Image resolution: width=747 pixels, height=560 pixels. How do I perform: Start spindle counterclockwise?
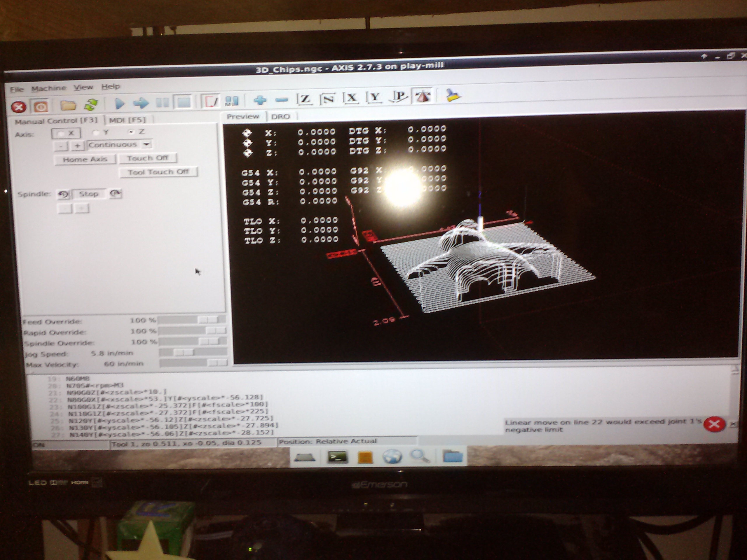(x=64, y=194)
